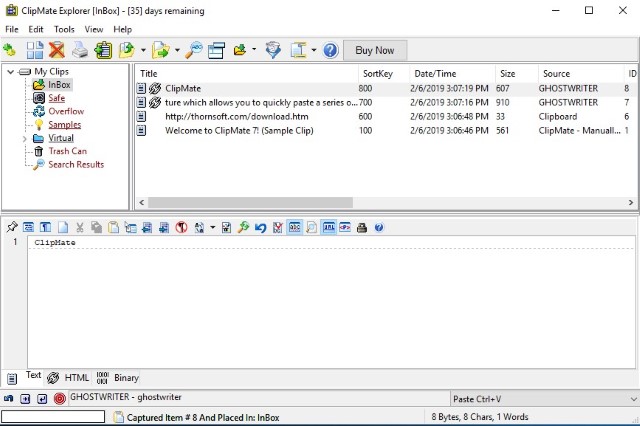Click the red circle paragraph mark icon

[181, 227]
